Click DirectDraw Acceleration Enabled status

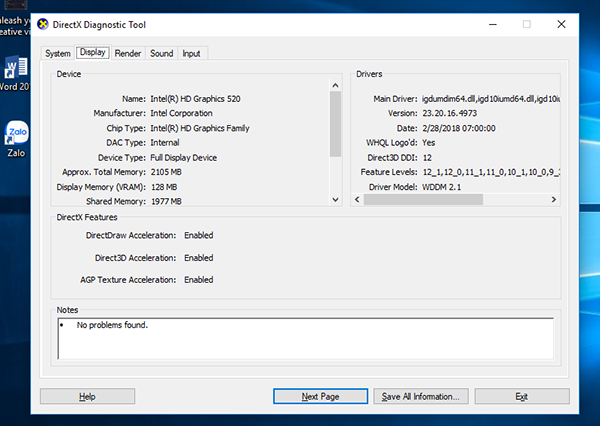pos(199,235)
